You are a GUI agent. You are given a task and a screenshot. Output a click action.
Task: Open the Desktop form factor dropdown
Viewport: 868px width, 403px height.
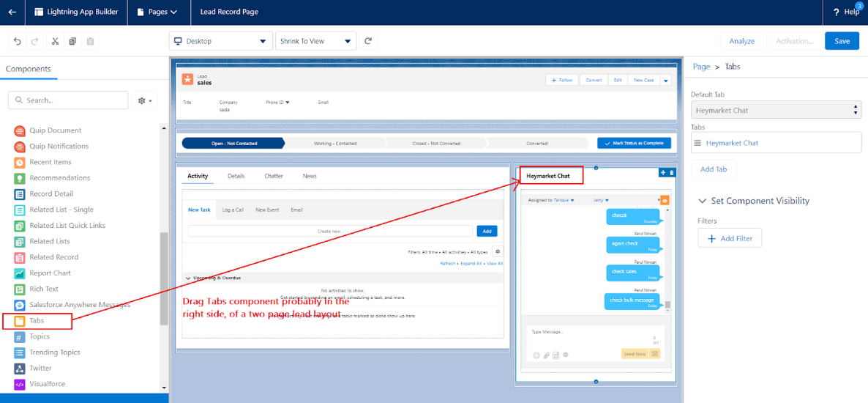tap(220, 41)
